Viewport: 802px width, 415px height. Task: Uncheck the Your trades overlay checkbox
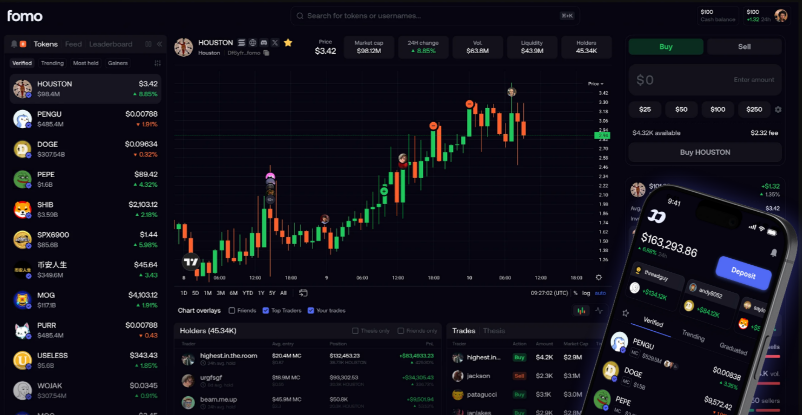[311, 311]
